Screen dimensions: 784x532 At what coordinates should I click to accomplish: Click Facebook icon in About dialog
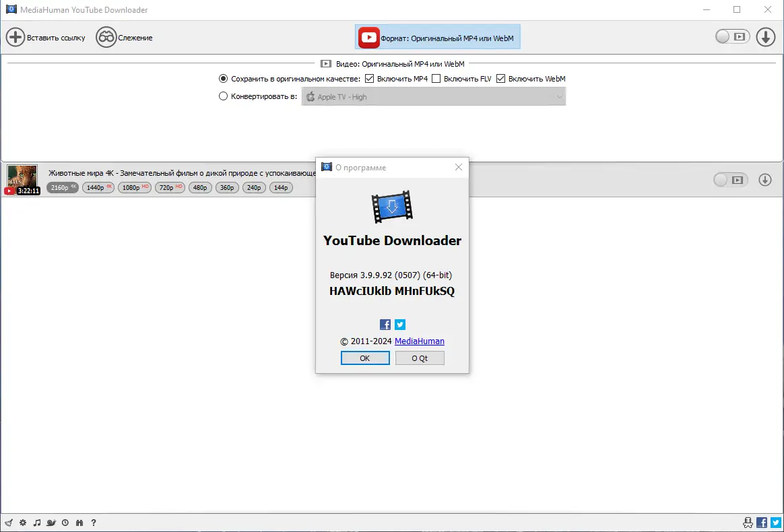pyautogui.click(x=385, y=325)
